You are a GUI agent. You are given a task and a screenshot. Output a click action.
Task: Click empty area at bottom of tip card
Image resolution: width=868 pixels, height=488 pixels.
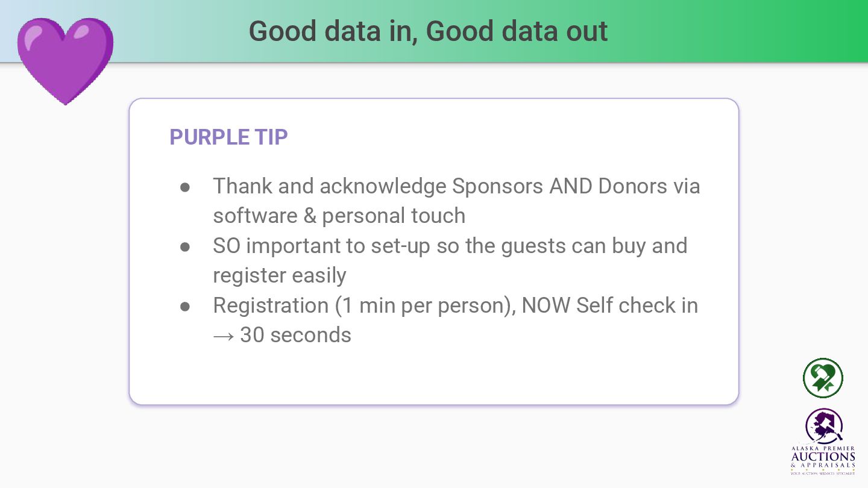[x=434, y=377]
